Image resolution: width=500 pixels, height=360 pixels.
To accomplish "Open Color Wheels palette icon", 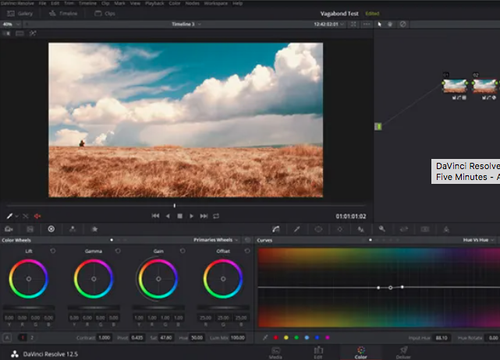I will click(51, 229).
